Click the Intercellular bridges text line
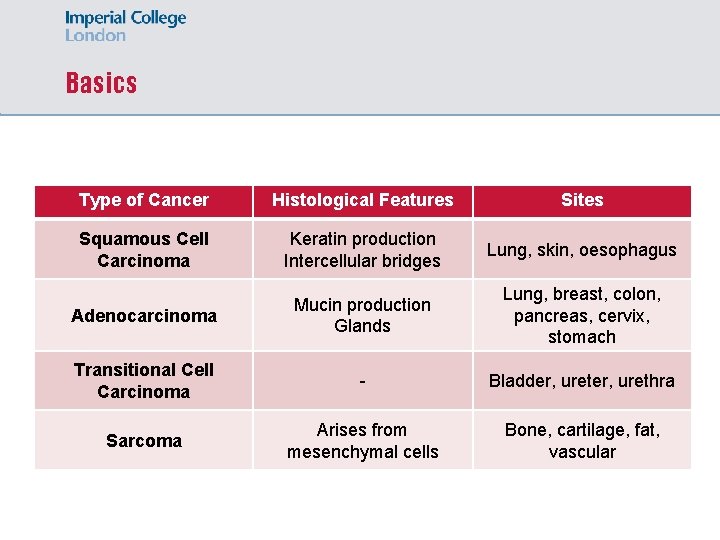This screenshot has height=540, width=720. point(362,261)
